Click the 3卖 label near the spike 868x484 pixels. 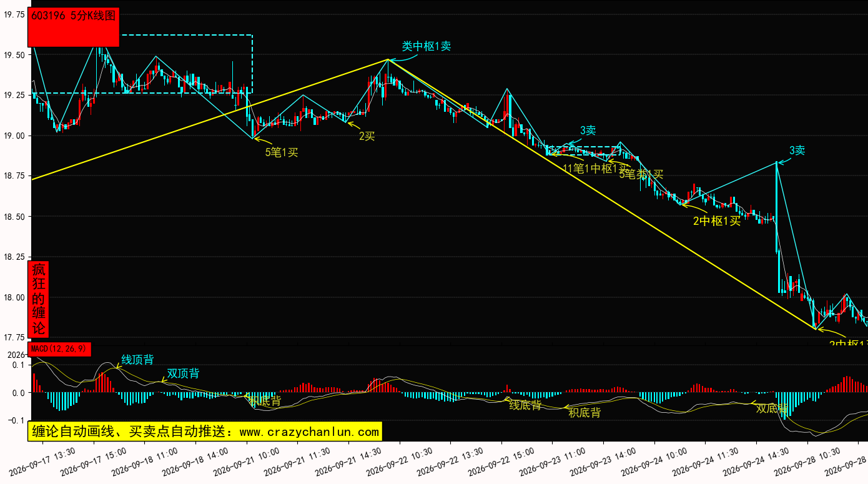click(x=797, y=151)
